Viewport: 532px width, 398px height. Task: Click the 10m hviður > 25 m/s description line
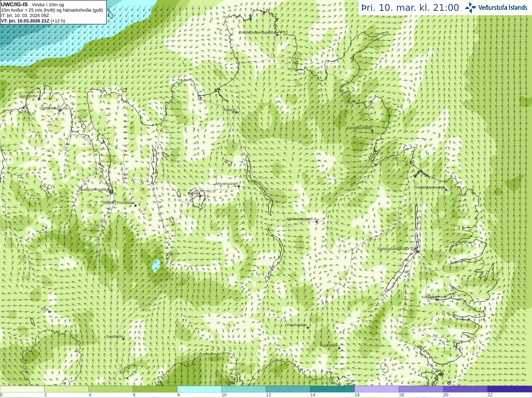coord(52,10)
